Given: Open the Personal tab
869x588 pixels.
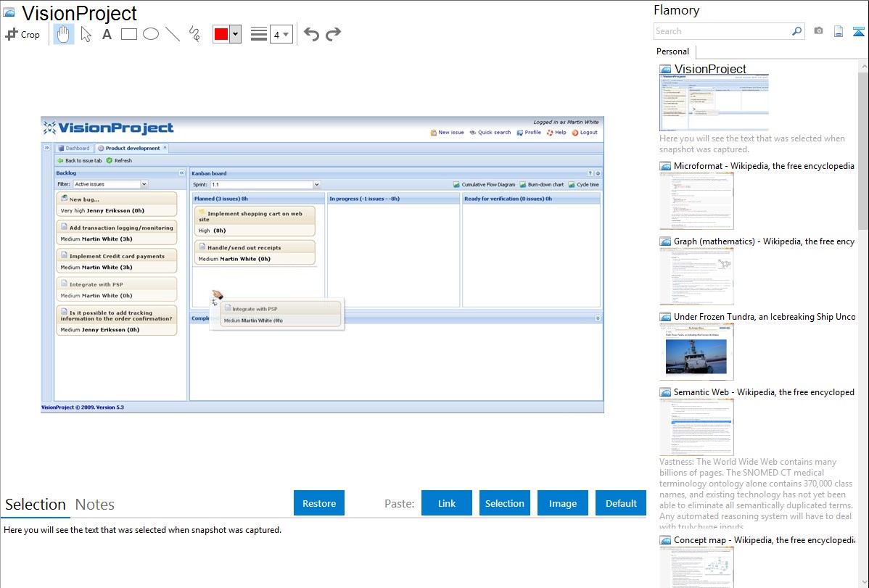Looking at the screenshot, I should tap(673, 51).
